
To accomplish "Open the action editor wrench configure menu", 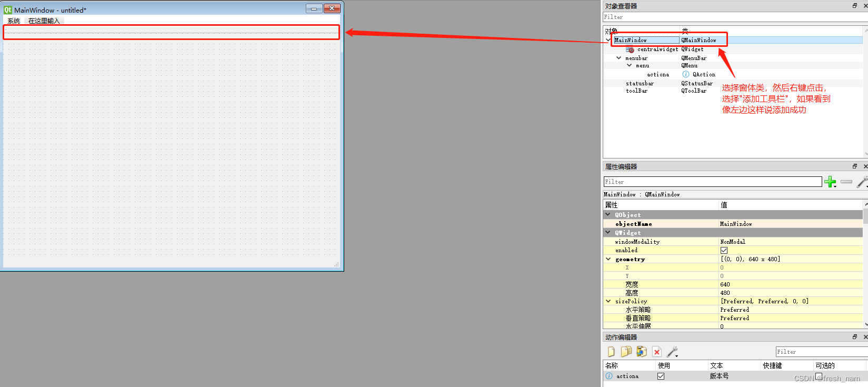I will pyautogui.click(x=673, y=352).
